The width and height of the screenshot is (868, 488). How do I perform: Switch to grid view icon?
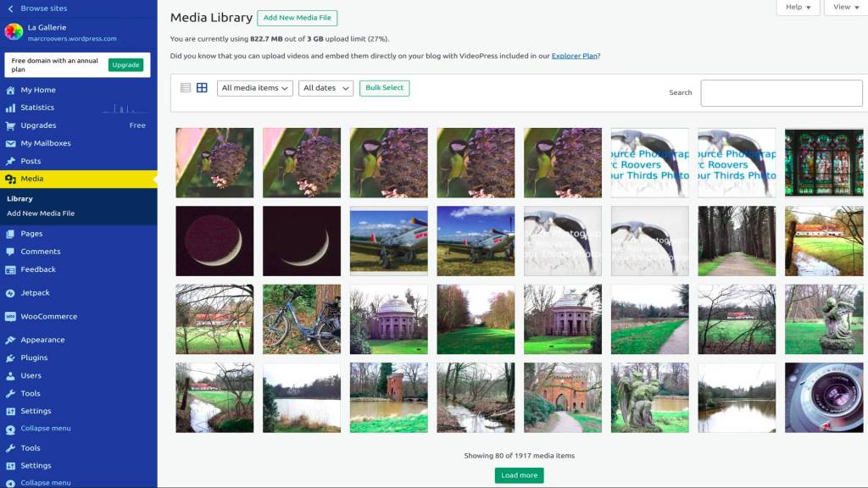point(202,87)
